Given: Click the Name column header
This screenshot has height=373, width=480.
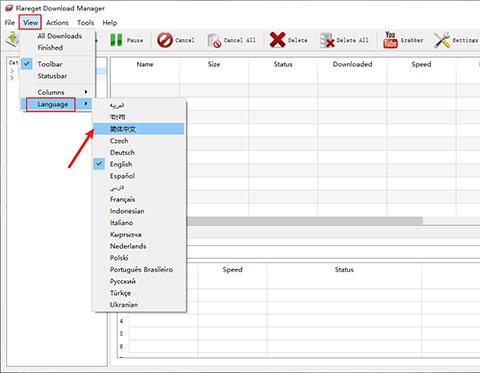Looking at the screenshot, I should (x=145, y=64).
